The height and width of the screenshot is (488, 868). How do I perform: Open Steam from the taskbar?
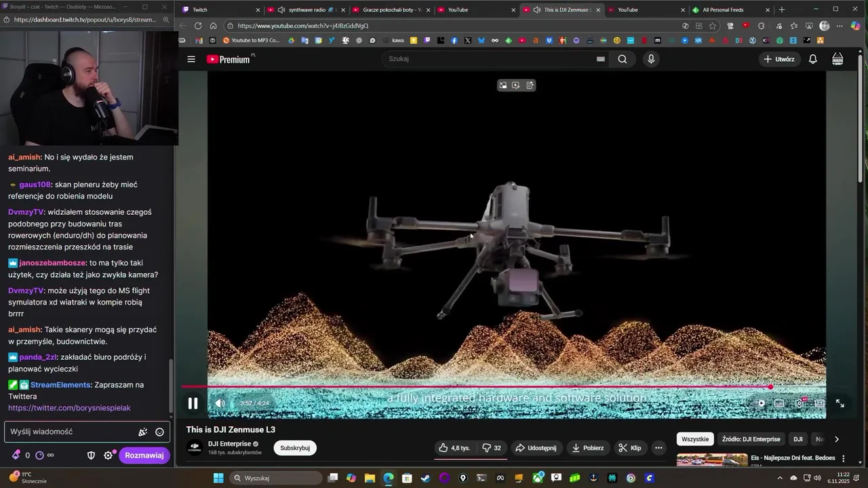(425, 478)
